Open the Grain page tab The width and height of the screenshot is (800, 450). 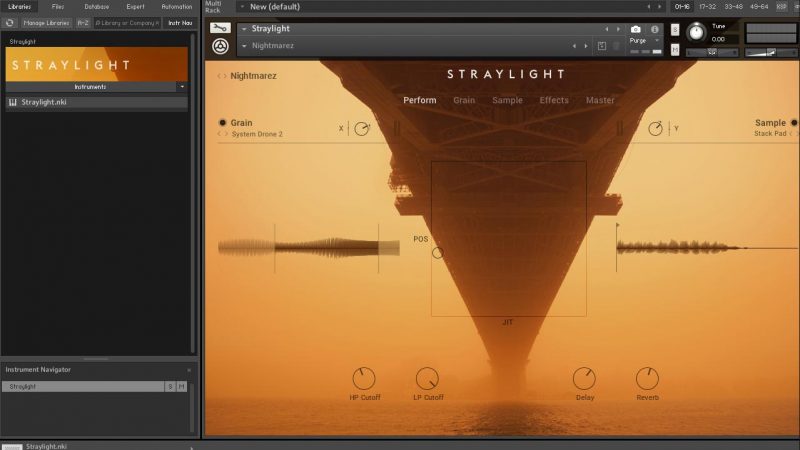tap(464, 101)
